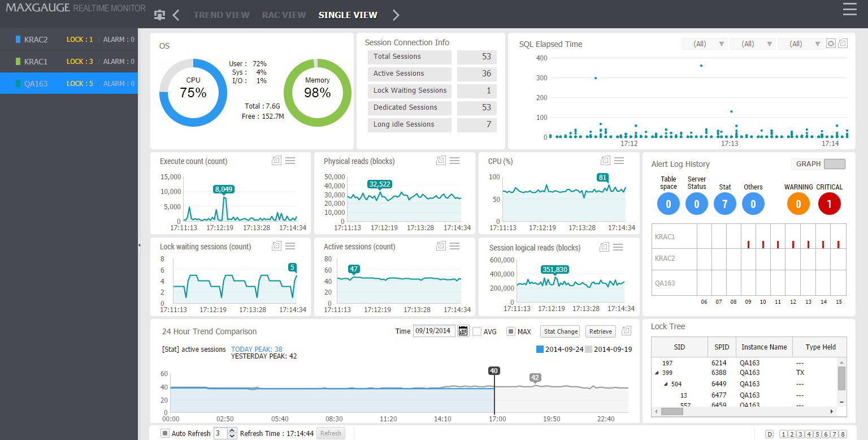Click the SPID column header in Lock Tree
868x440 pixels.
(x=722, y=347)
